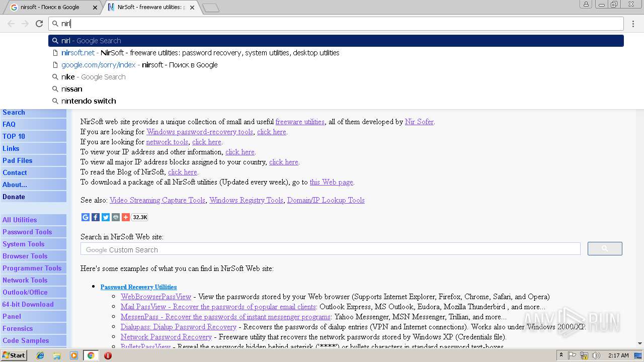This screenshot has height=362, width=644.
Task: Click the browser reload button
Action: [x=39, y=24]
